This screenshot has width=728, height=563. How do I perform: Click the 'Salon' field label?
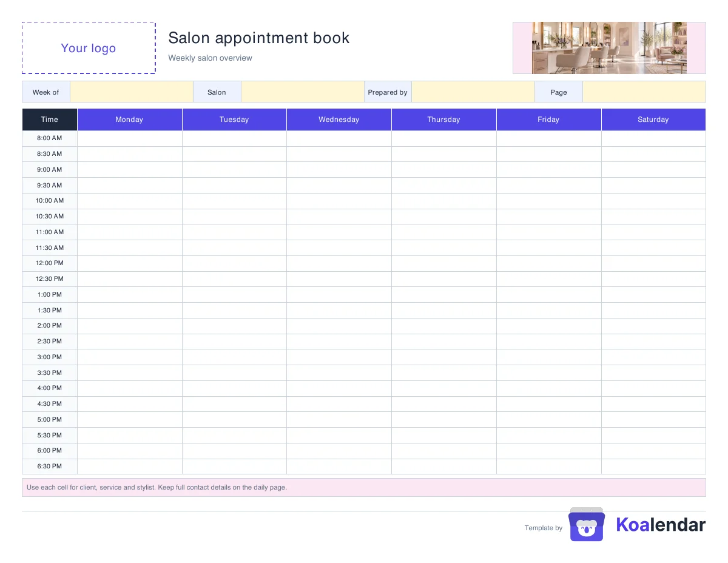217,92
